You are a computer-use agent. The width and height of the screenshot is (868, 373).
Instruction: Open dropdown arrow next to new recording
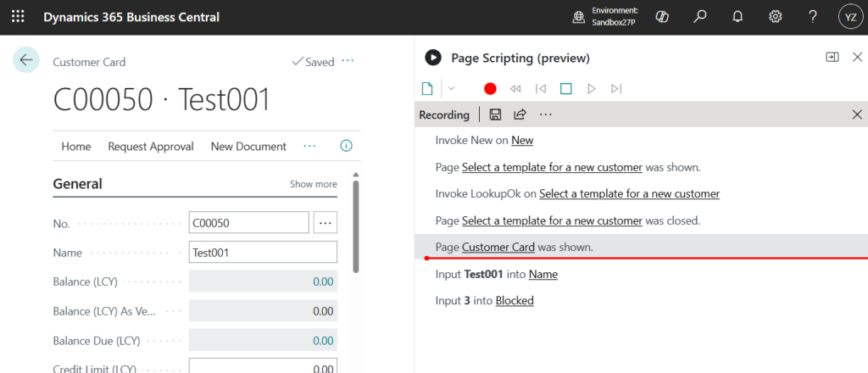coord(451,88)
